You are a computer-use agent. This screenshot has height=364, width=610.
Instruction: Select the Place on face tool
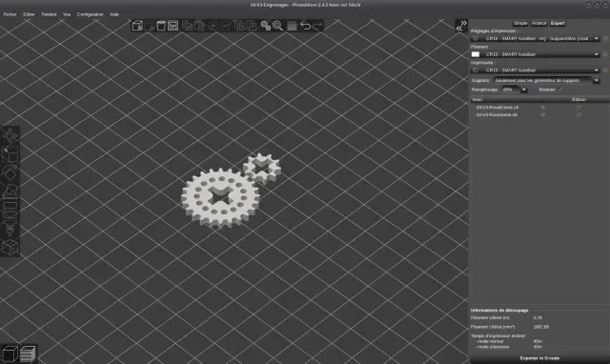tap(10, 191)
